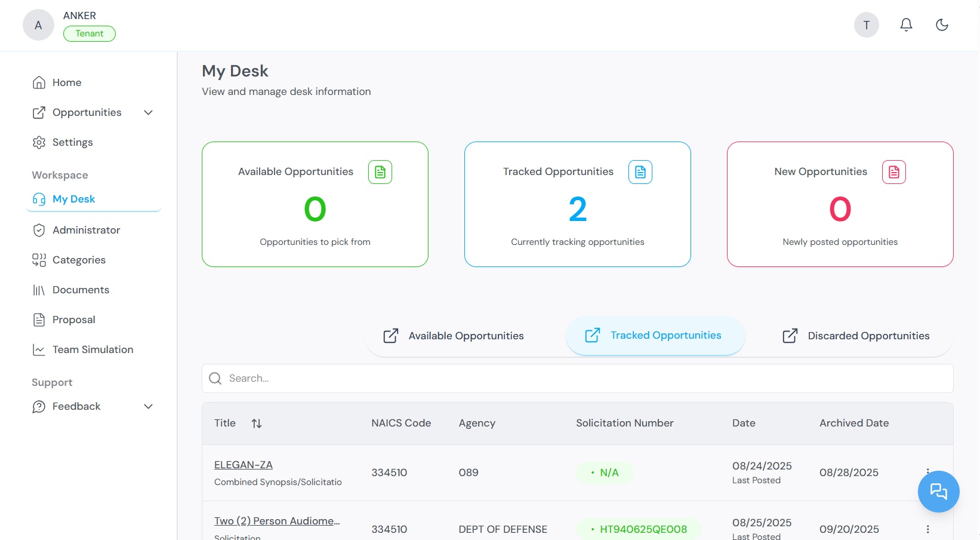This screenshot has width=980, height=540.
Task: Click blue Tracked Opportunities card document icon
Action: (x=640, y=172)
